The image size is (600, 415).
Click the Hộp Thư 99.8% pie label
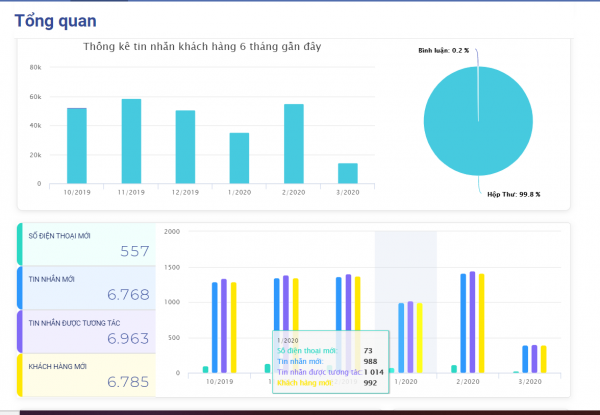(x=514, y=194)
